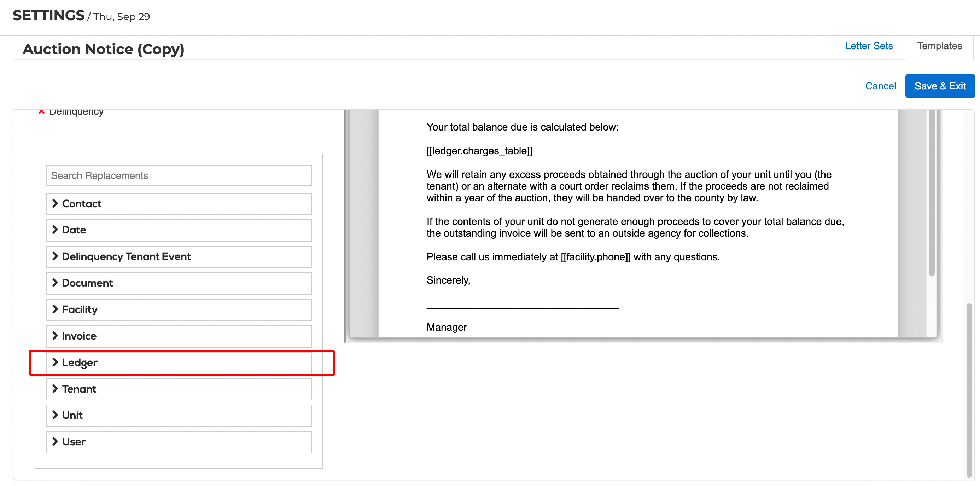Click the 'If the contents of your unit' paragraph
The width and height of the screenshot is (980, 486).
point(635,227)
